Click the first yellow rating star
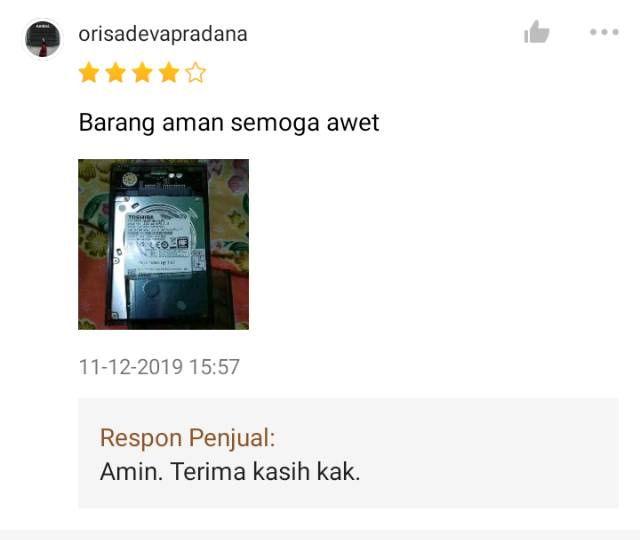640x540 pixels. pyautogui.click(x=89, y=73)
